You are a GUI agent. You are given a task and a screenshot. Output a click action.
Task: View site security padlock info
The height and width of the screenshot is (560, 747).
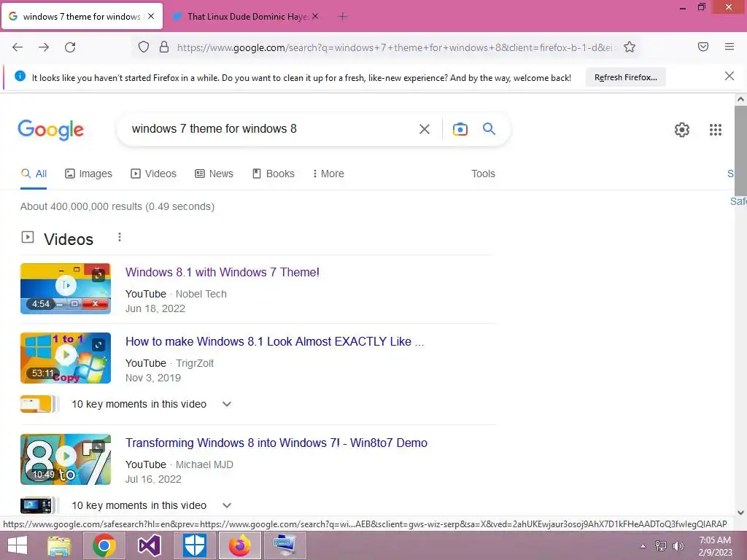164,47
